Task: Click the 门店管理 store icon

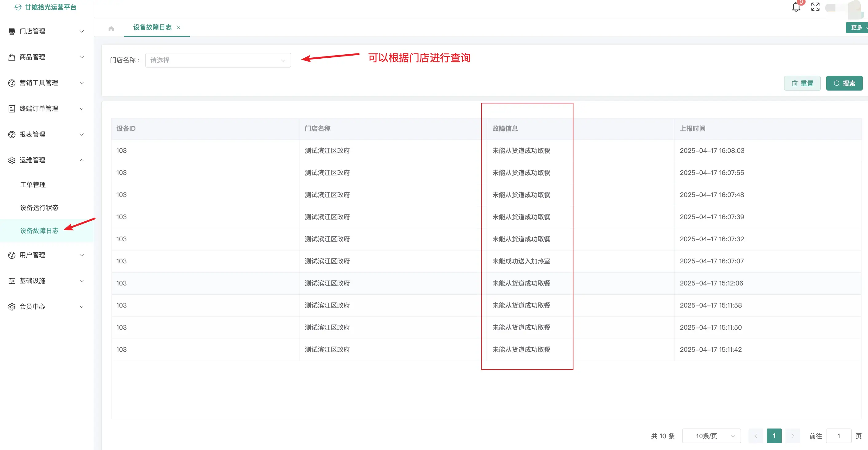Action: coord(12,31)
